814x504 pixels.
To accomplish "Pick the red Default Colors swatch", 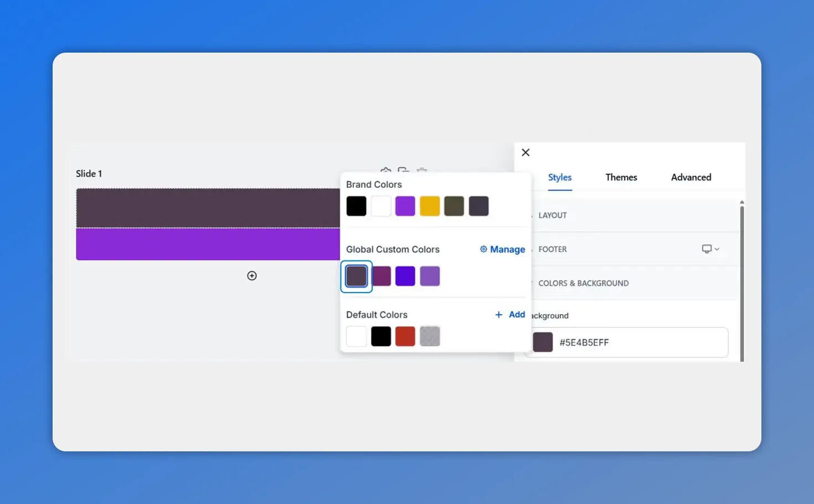I will click(405, 336).
